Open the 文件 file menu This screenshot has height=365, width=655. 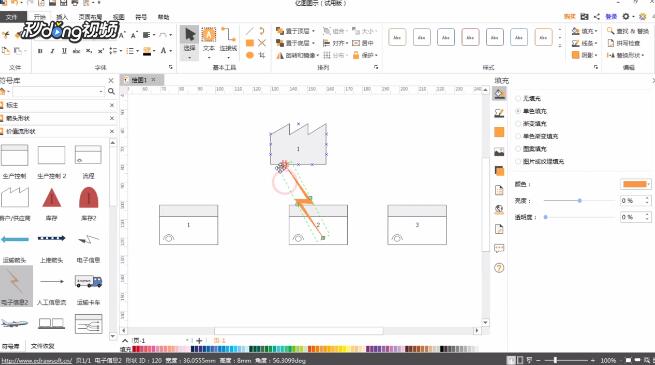click(12, 17)
